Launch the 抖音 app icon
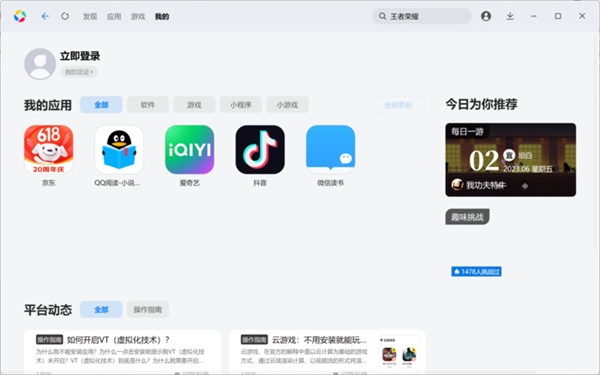Image resolution: width=600 pixels, height=375 pixels. pos(260,150)
